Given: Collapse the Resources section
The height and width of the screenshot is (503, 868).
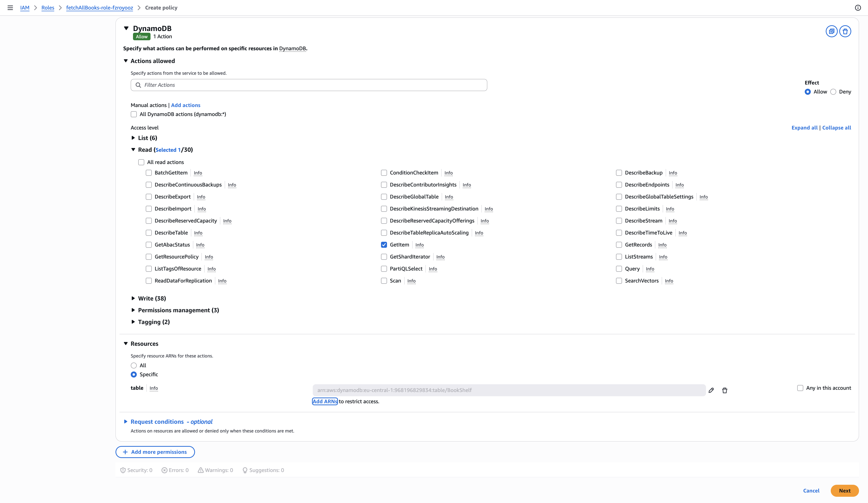Looking at the screenshot, I should 126,343.
